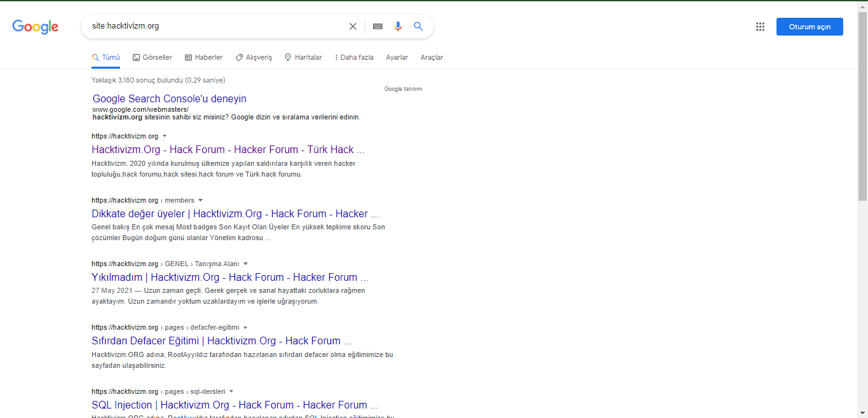Click the Haberler newspaper icon
This screenshot has width=868, height=418.
(x=188, y=57)
